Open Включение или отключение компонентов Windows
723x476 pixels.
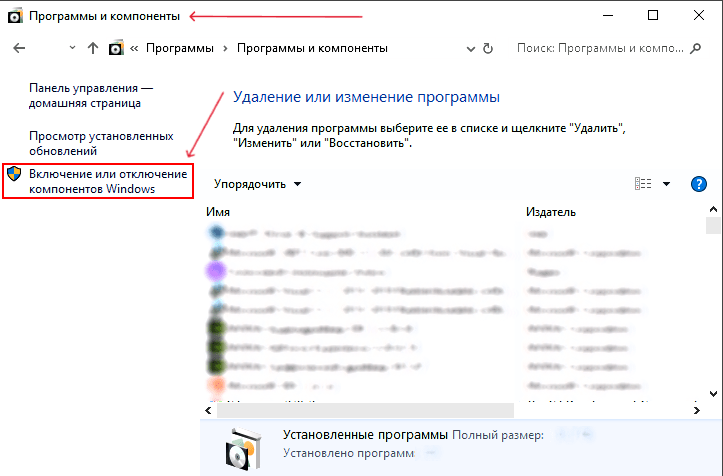pyautogui.click(x=108, y=181)
